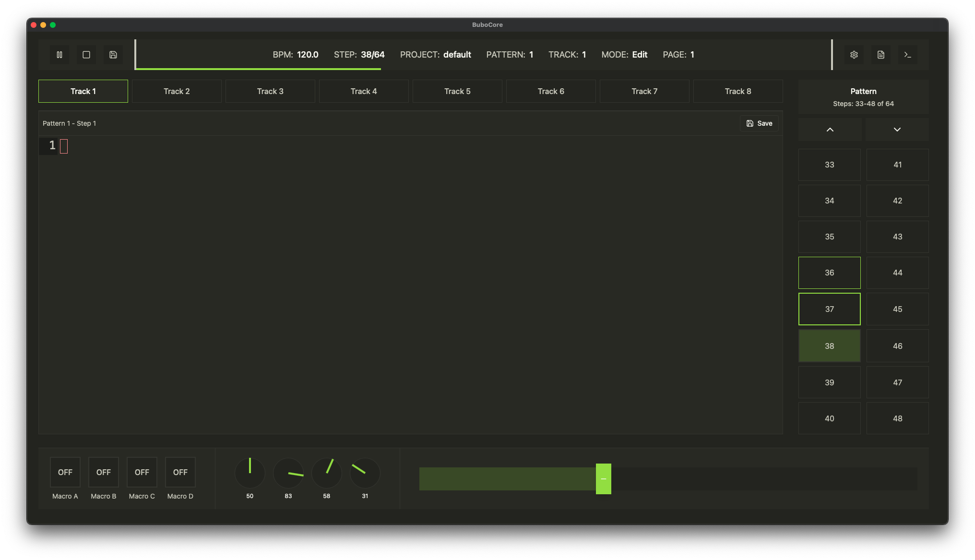Image resolution: width=975 pixels, height=560 pixels.
Task: Toggle Macro A off state
Action: point(65,472)
